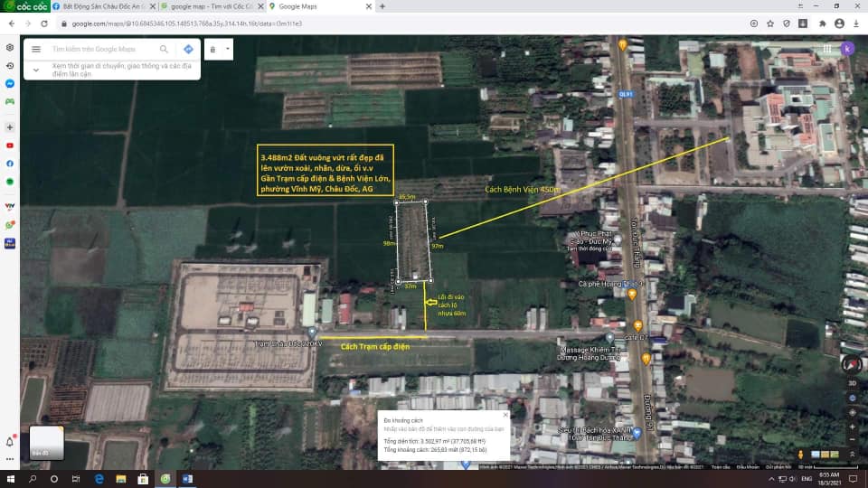Viewport: 868px width, 488px height.
Task: Switch to the google map search tab
Action: click(x=212, y=6)
